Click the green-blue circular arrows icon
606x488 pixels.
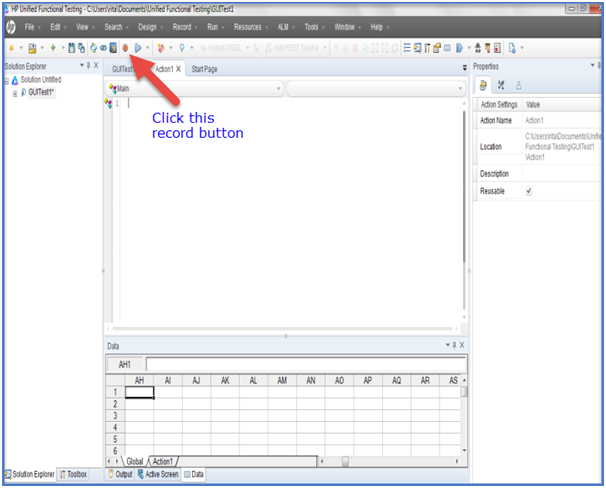[93, 48]
